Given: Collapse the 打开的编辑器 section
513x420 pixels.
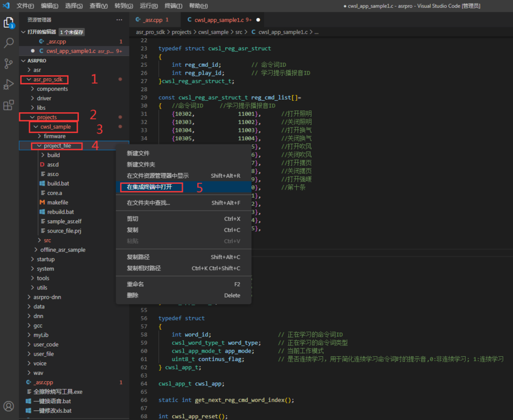Looking at the screenshot, I should coord(23,32).
